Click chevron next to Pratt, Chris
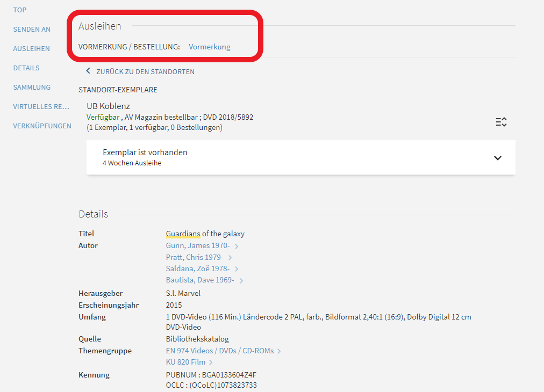The height and width of the screenshot is (392, 544). 230,258
